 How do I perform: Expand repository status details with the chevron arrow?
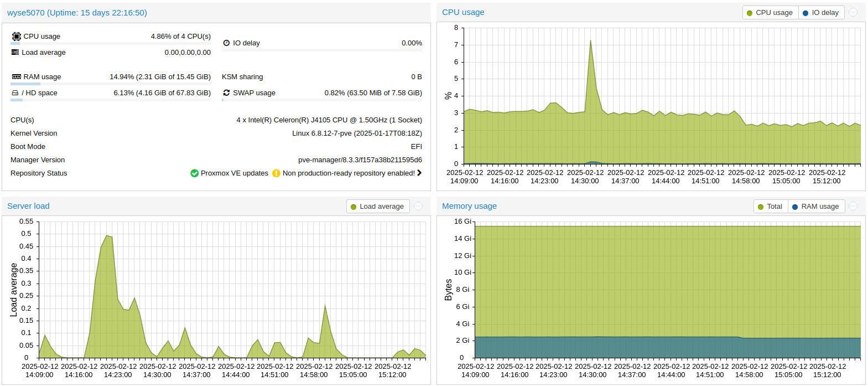[x=419, y=173]
